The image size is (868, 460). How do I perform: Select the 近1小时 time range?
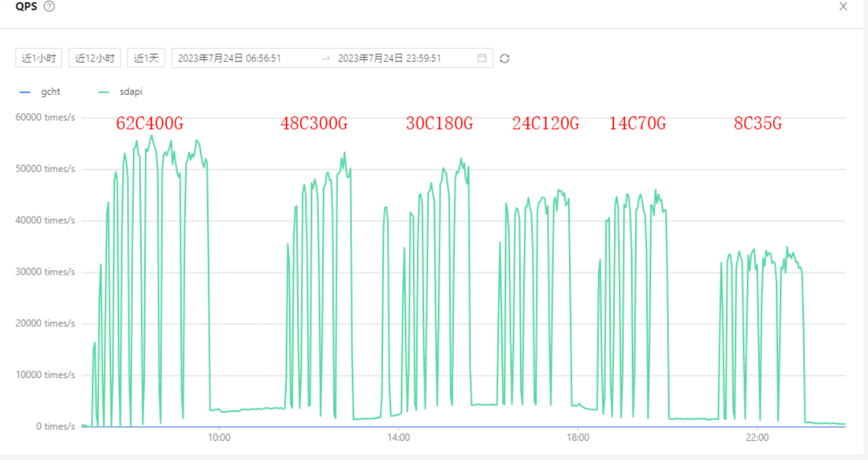pyautogui.click(x=38, y=58)
